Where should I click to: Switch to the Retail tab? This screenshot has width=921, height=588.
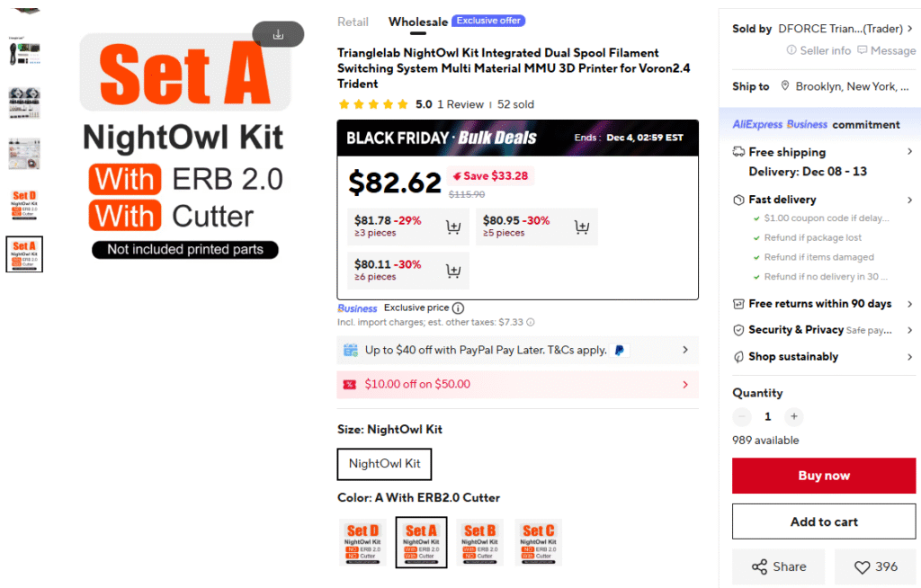[x=353, y=22]
